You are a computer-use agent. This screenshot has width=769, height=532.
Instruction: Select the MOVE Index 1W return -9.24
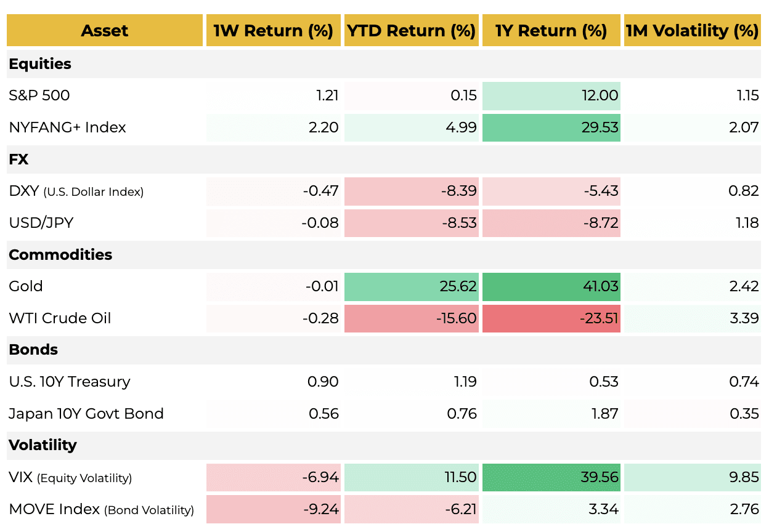click(274, 509)
